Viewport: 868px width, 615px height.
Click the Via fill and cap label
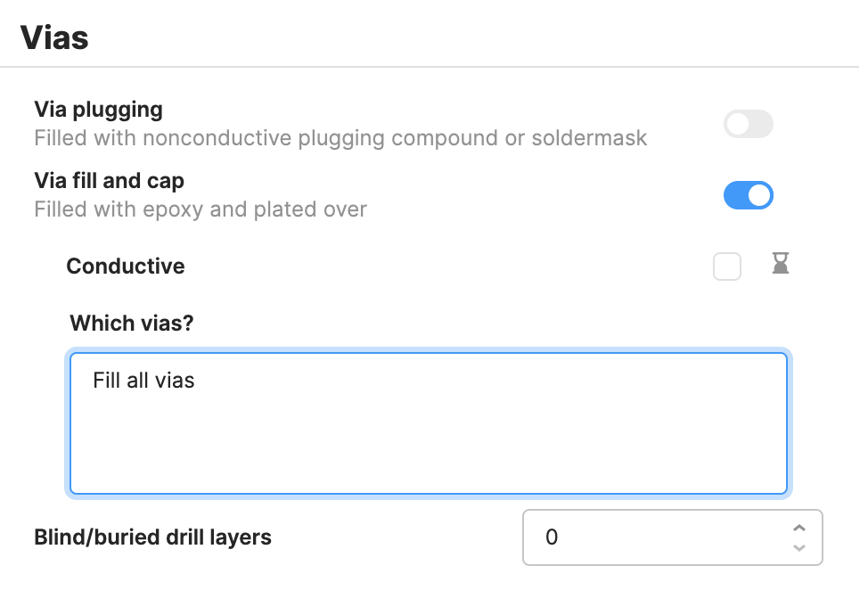pos(109,180)
